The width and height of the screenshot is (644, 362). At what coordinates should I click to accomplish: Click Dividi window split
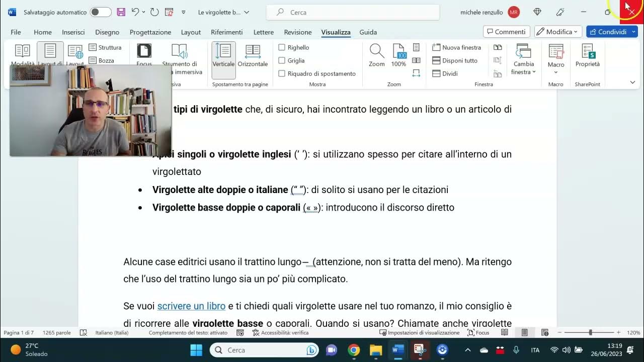pos(445,73)
